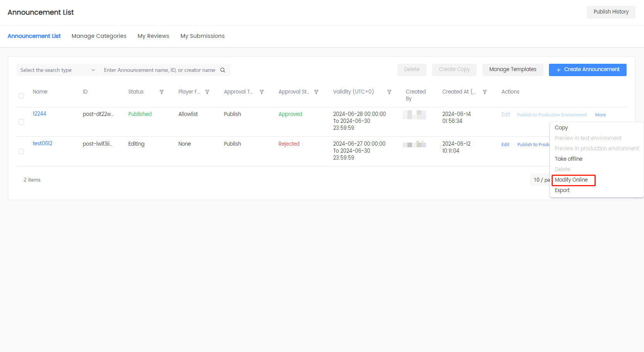The width and height of the screenshot is (644, 352).
Task: Open the Player Filter column filter icon
Action: click(x=207, y=92)
